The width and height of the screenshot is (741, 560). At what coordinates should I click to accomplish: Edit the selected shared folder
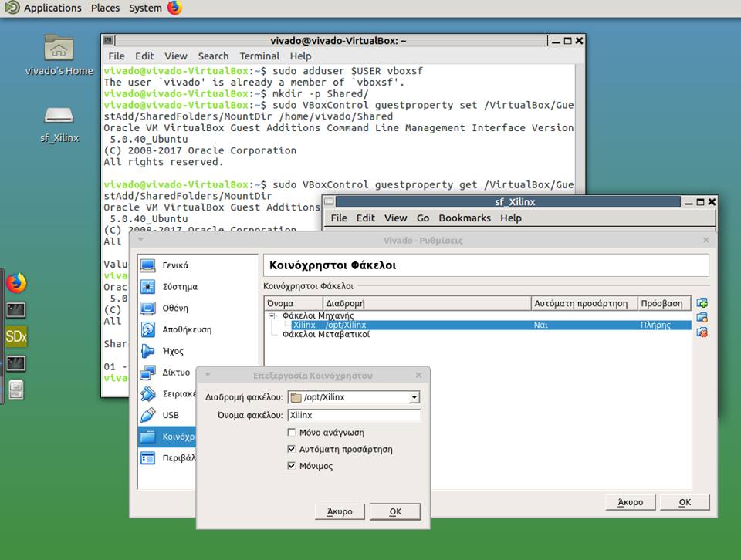(701, 317)
